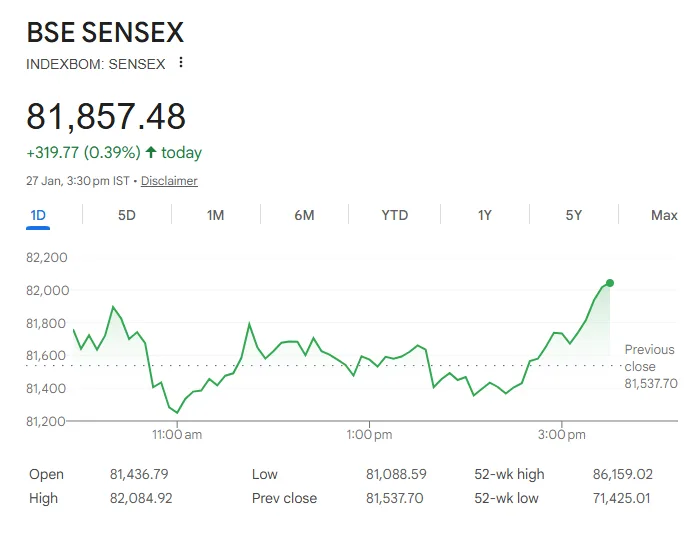Image resolution: width=687 pixels, height=540 pixels.
Task: Open the Disclaimer link
Action: click(x=169, y=181)
